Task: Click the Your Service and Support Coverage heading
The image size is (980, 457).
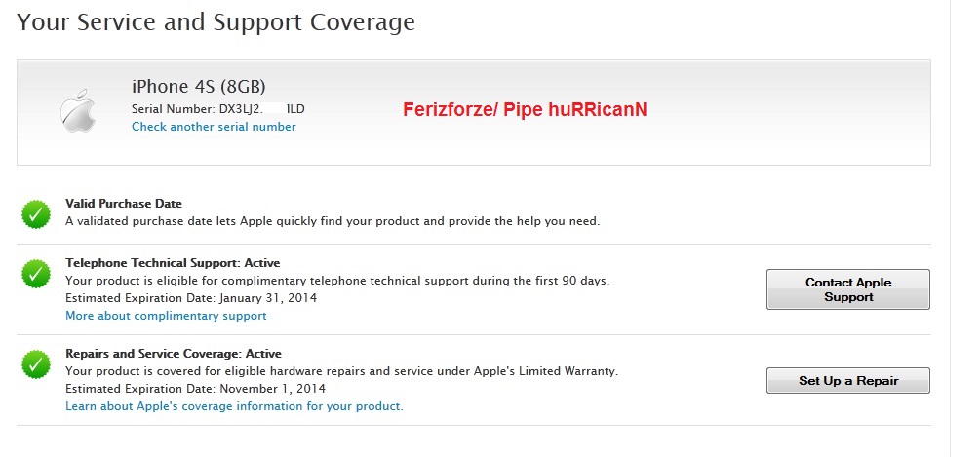Action: click(x=216, y=22)
